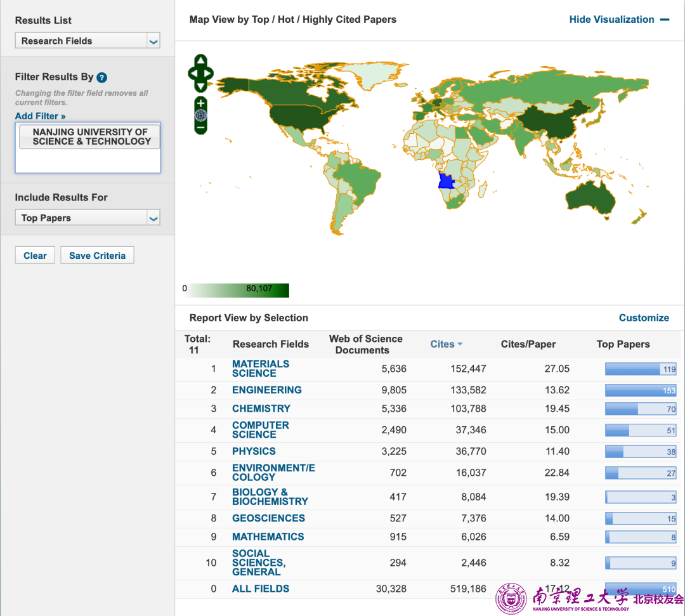Click the All Fields cites value 519,186
Viewport: 685px width, 616px height.
(468, 589)
